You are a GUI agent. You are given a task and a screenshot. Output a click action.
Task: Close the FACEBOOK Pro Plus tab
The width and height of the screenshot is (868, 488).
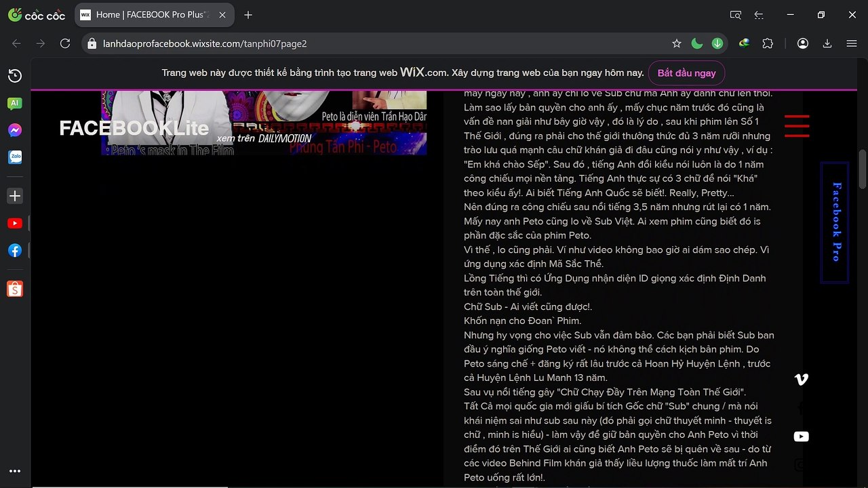(221, 14)
